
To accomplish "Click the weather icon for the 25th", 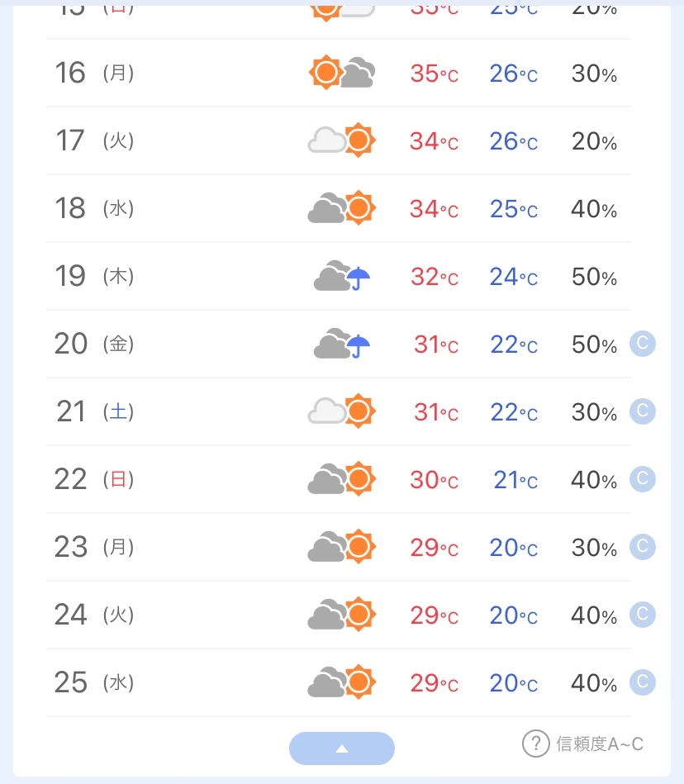I will pos(341,682).
